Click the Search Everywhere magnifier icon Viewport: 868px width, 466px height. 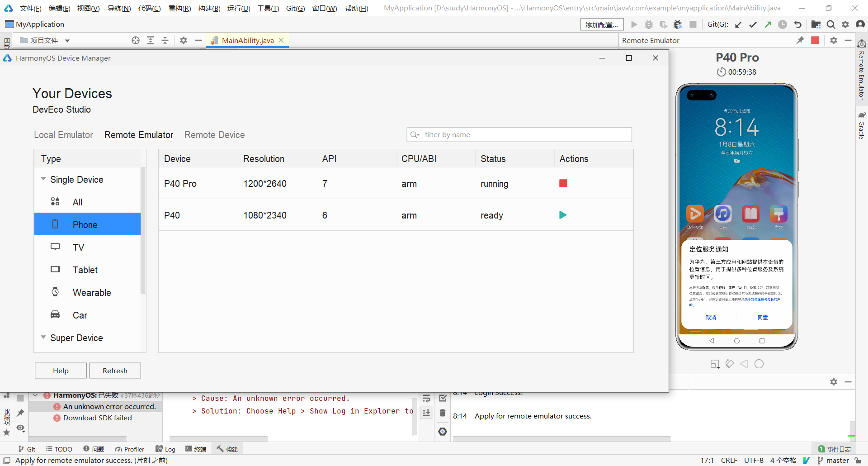(831, 24)
